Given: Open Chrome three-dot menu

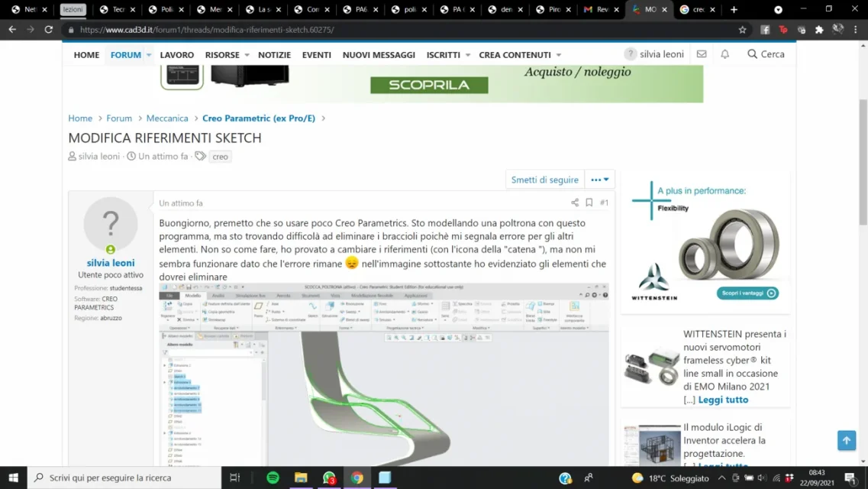Looking at the screenshot, I should pyautogui.click(x=856, y=30).
